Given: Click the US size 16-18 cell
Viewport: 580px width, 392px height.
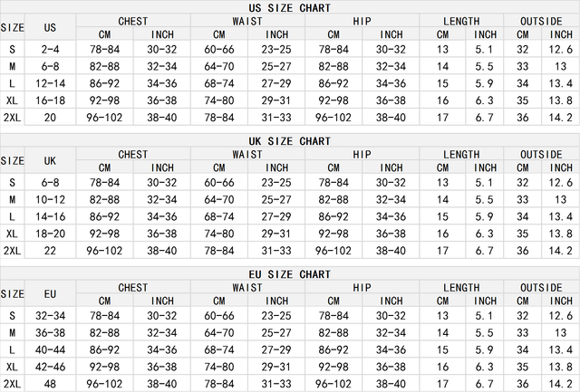Looking at the screenshot, I should point(50,100).
